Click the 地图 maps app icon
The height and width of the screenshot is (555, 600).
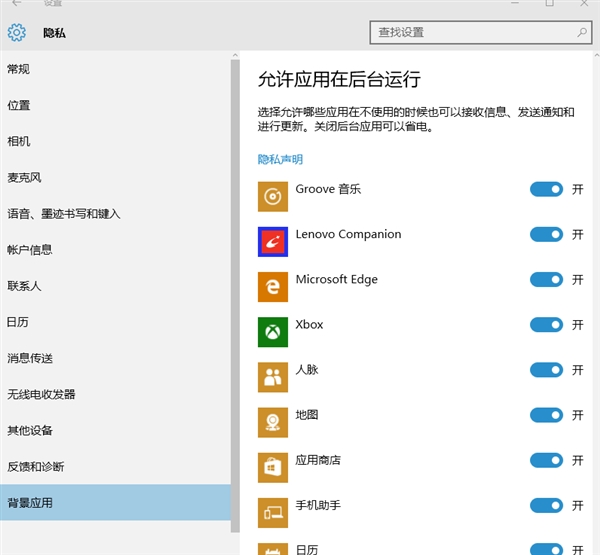[x=272, y=421]
